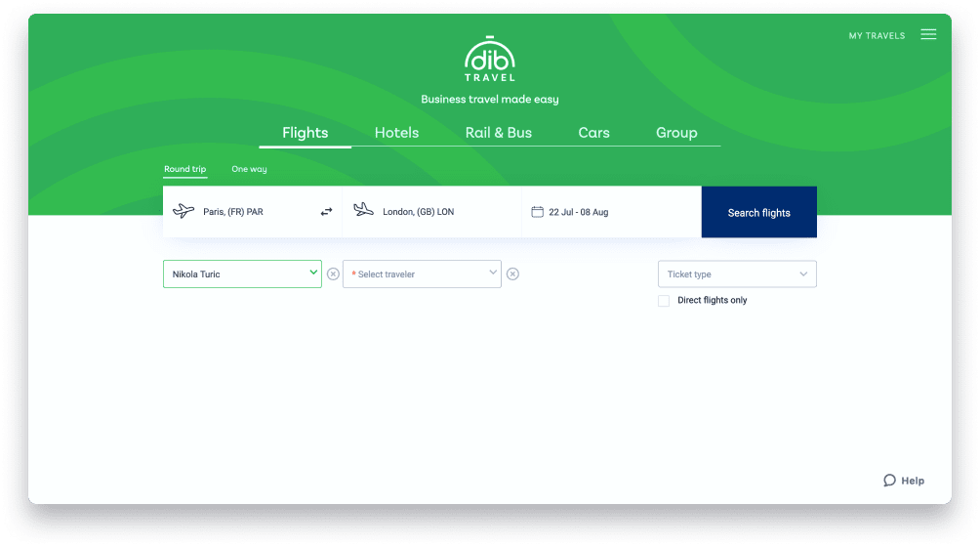The height and width of the screenshot is (547, 980).
Task: Click the departure airplane icon
Action: click(x=184, y=211)
